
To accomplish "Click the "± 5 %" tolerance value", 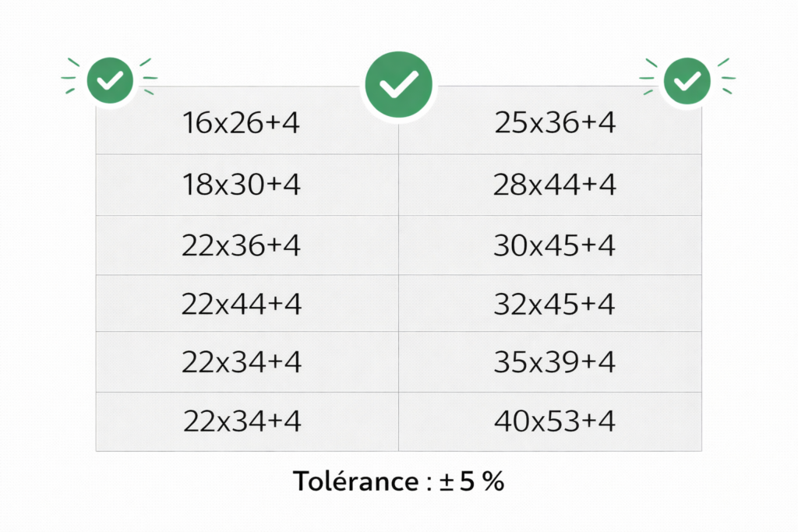I will [471, 481].
